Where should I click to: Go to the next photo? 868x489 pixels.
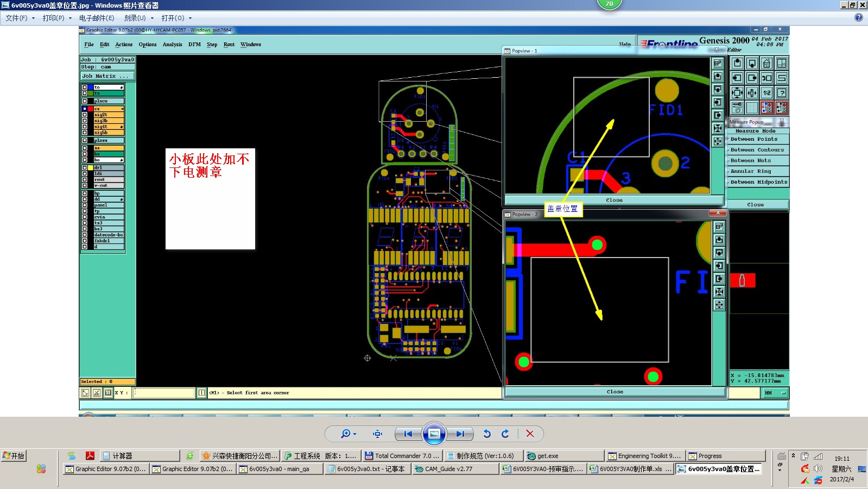coord(460,434)
